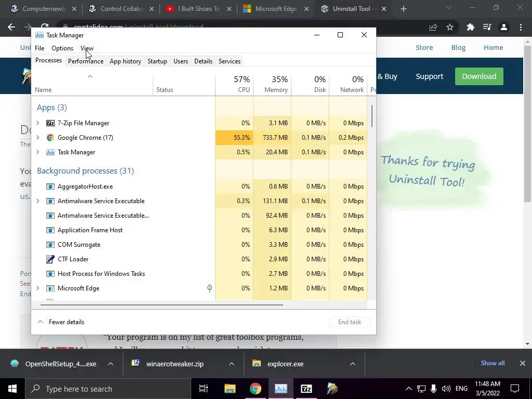Expand the Antimalware Service Executable group
532x399 pixels.
pos(37,201)
